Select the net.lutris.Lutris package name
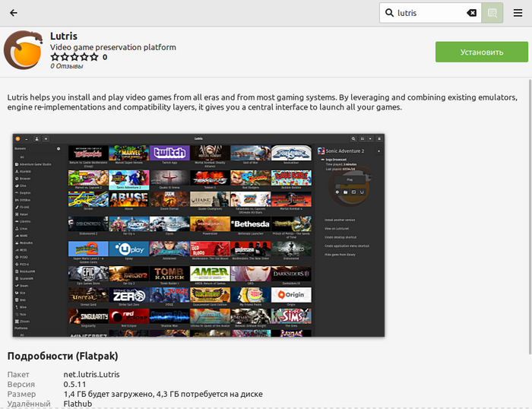Image resolution: width=532 pixels, height=409 pixels. pyautogui.click(x=92, y=374)
